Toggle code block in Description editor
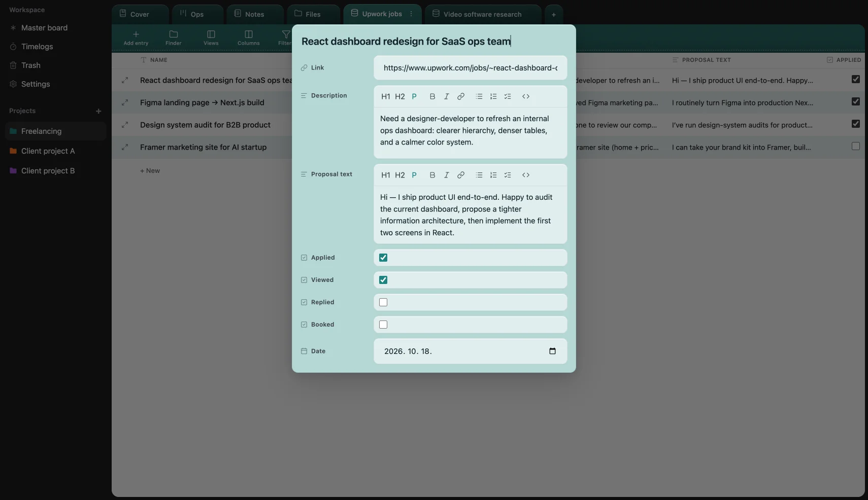The height and width of the screenshot is (500, 868). (526, 96)
